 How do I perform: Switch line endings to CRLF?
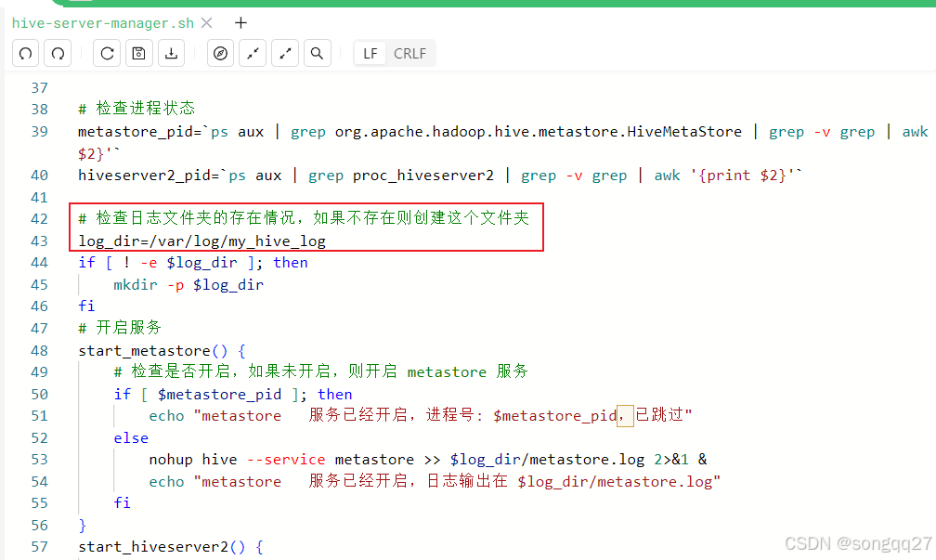(409, 53)
